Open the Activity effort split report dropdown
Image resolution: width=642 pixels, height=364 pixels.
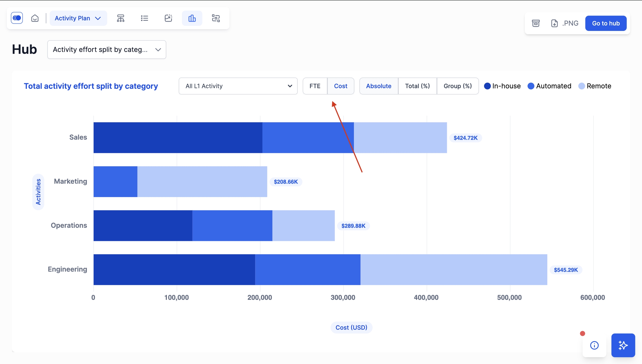[107, 50]
